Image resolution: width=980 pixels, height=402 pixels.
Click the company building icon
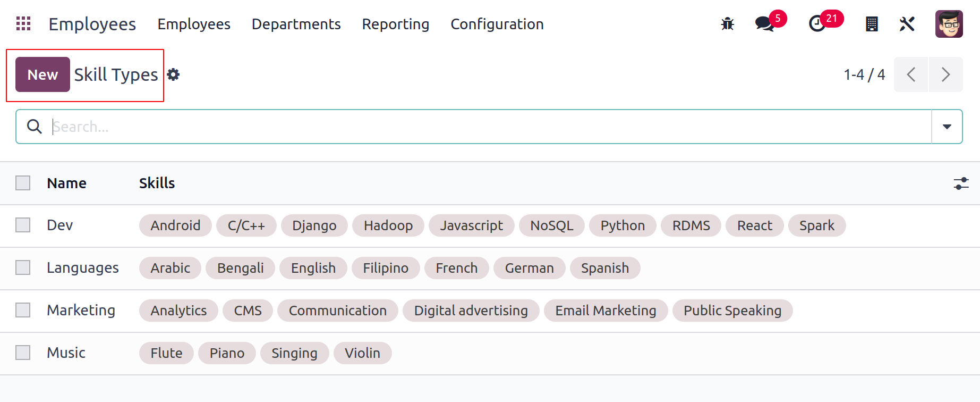(872, 24)
